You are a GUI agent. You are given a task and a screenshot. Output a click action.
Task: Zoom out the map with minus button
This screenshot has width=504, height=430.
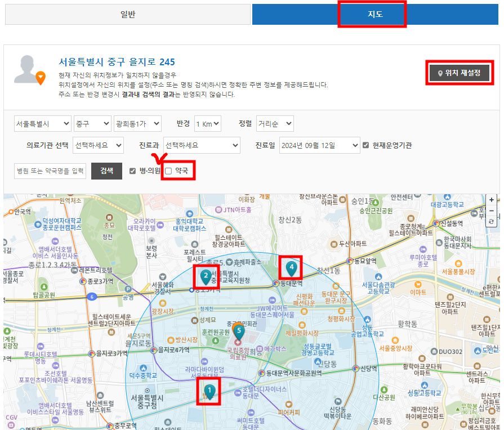click(492, 211)
